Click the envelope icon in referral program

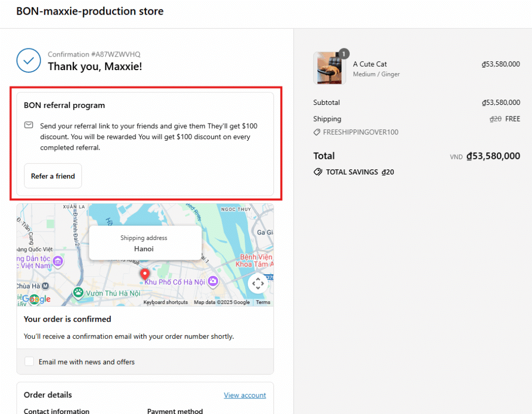[x=29, y=126]
